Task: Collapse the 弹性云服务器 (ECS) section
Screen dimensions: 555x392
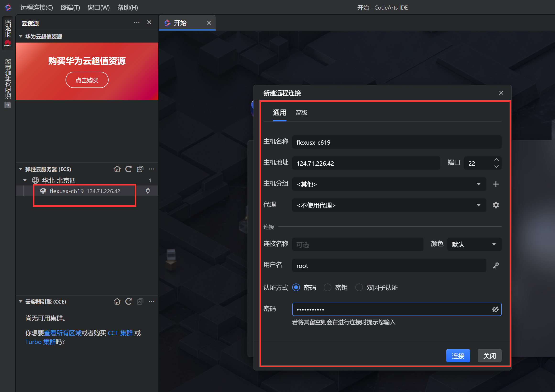Action: click(21, 169)
